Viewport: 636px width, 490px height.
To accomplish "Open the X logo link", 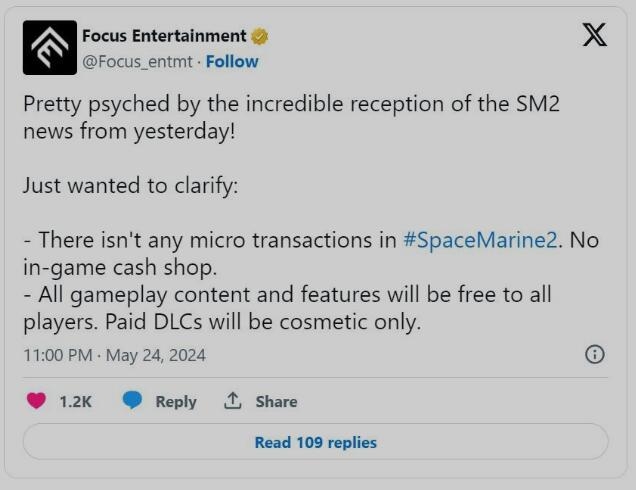I will point(595,35).
